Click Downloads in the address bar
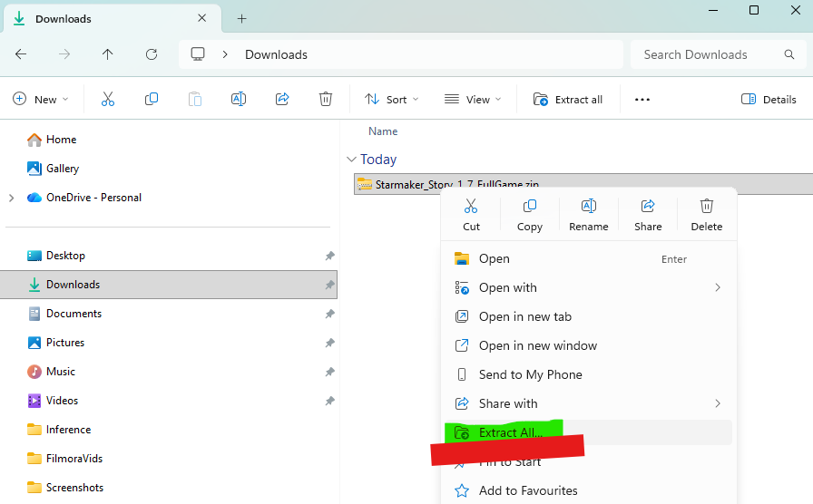 [277, 54]
